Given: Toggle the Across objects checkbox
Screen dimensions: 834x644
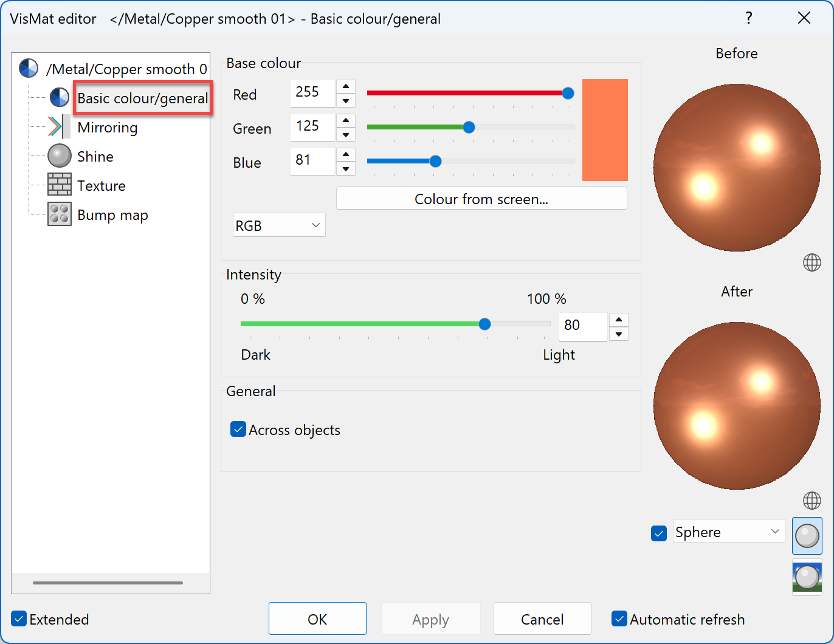Looking at the screenshot, I should [238, 430].
